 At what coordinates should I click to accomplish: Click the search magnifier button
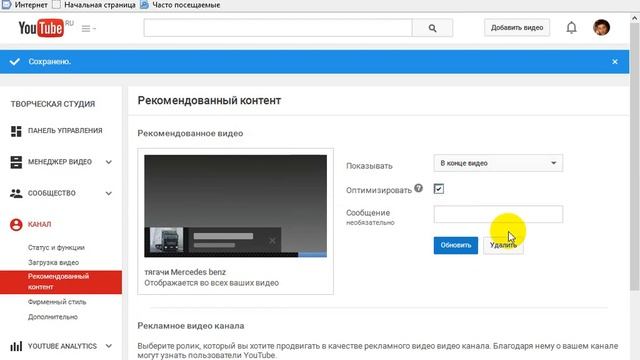(432, 28)
